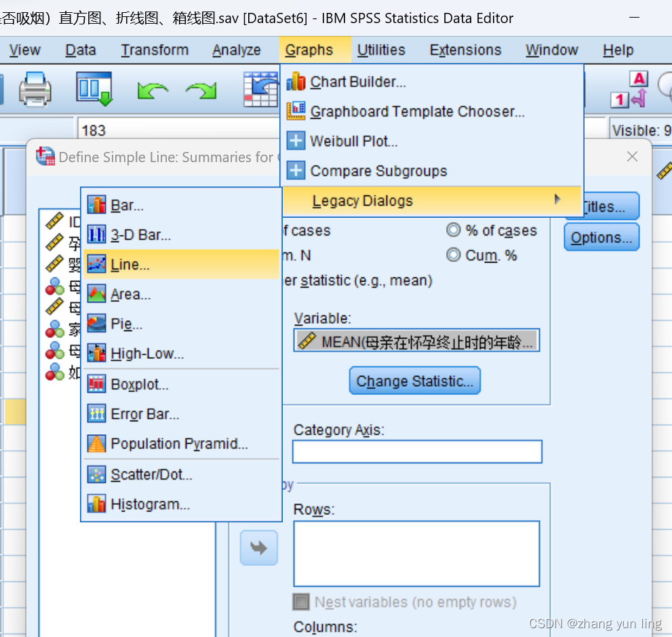Select 'Pie...' text in submenu

[126, 324]
